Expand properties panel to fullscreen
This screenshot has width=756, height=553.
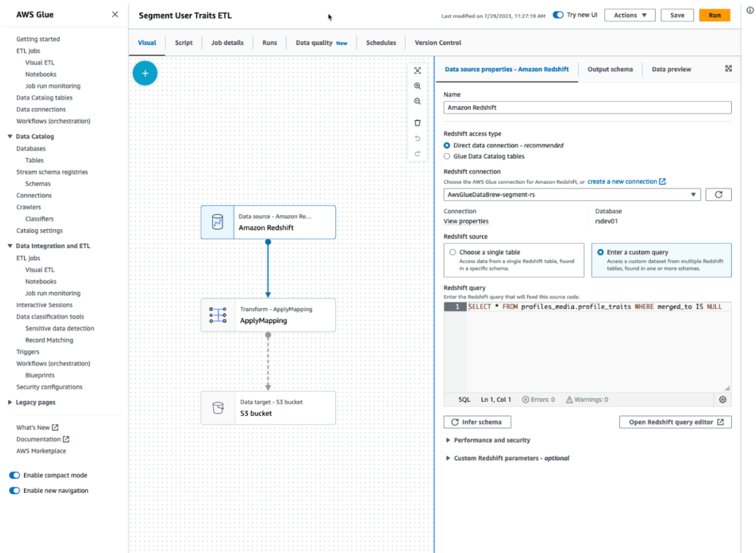(x=728, y=68)
